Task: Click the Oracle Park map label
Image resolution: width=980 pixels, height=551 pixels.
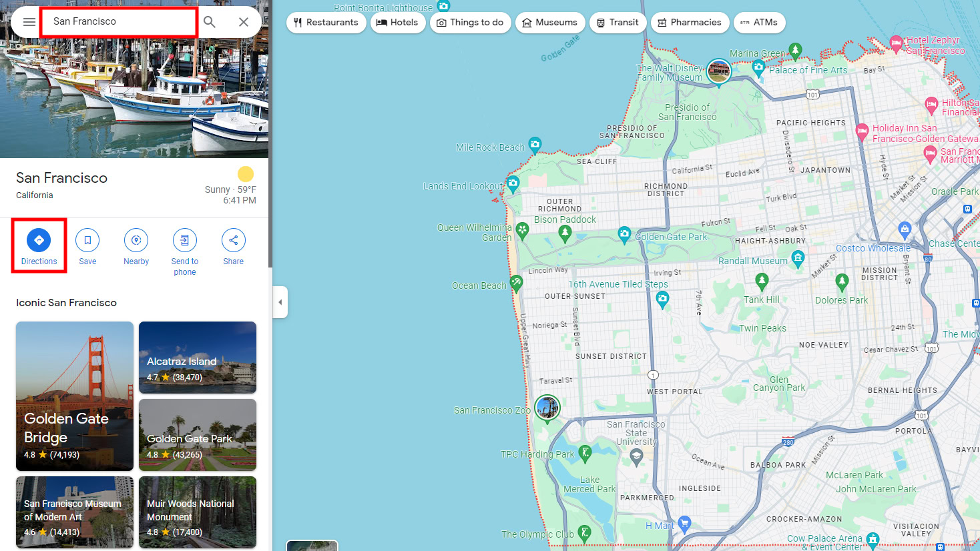Action: pyautogui.click(x=955, y=191)
